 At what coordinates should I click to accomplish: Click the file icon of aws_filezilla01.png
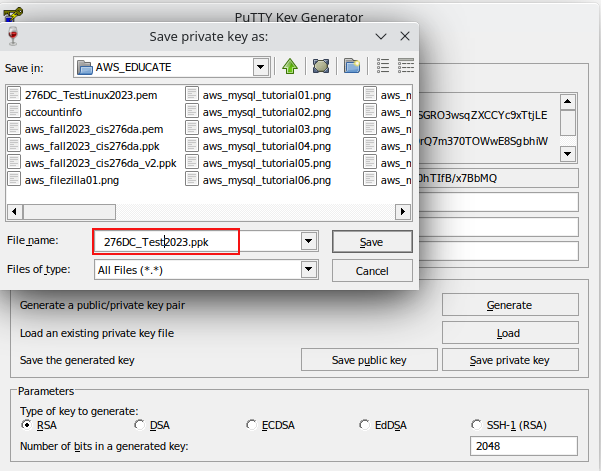pyautogui.click(x=14, y=179)
